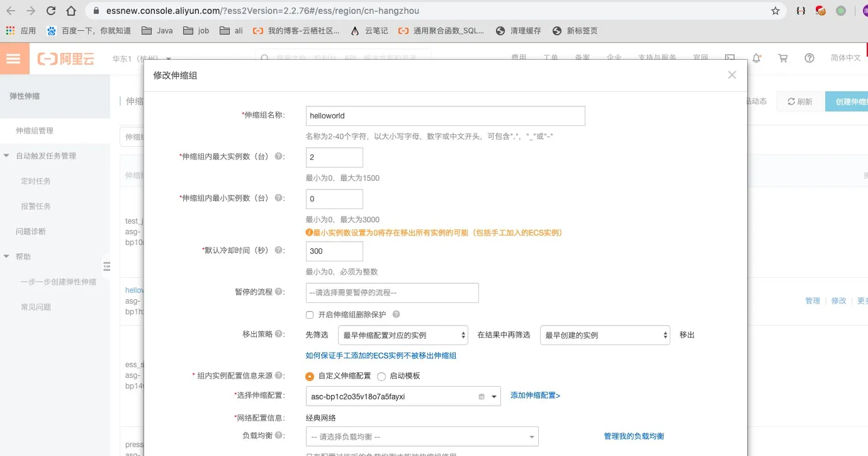The height and width of the screenshot is (456, 868).
Task: Open link about protecting manually added ECS instances
Action: coord(381,355)
